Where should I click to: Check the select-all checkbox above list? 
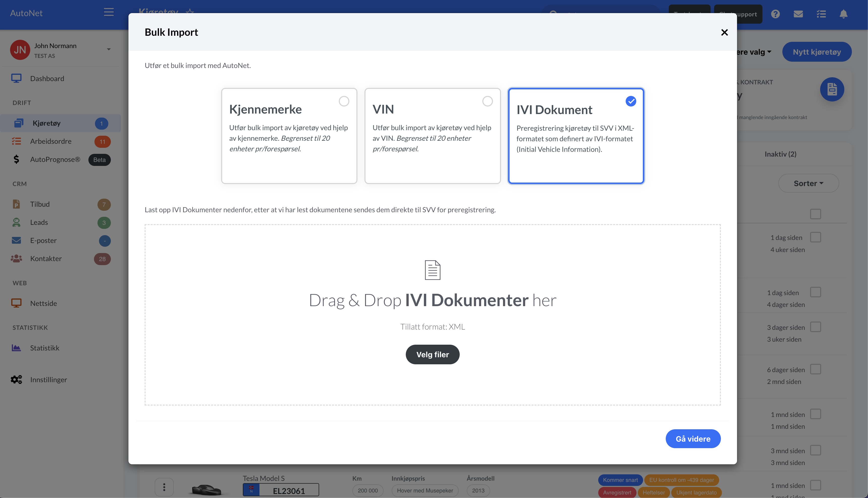(x=815, y=214)
